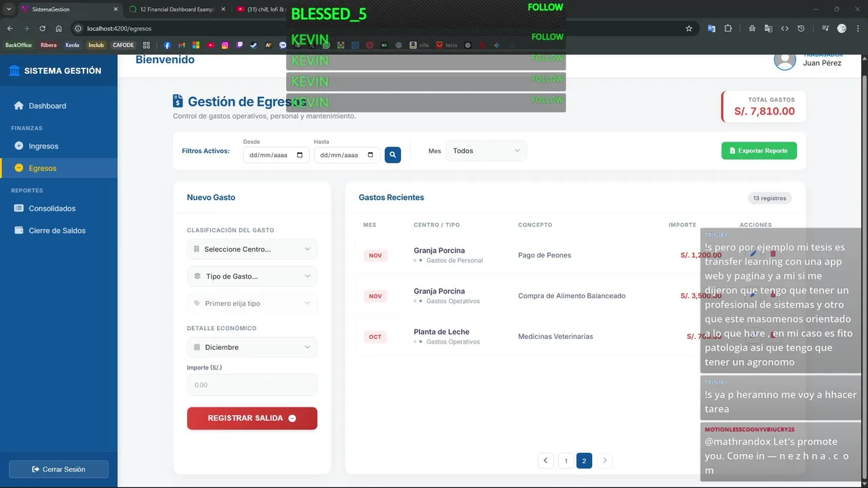Open the Hasta date field
Screen dimensions: 868x488
[347, 155]
